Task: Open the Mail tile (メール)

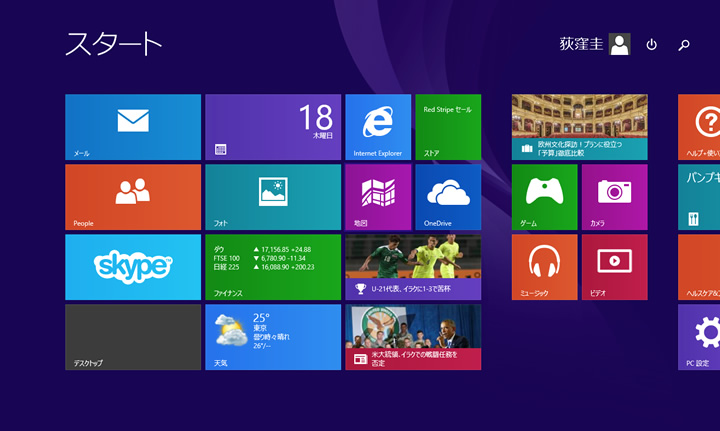Action: pos(133,127)
